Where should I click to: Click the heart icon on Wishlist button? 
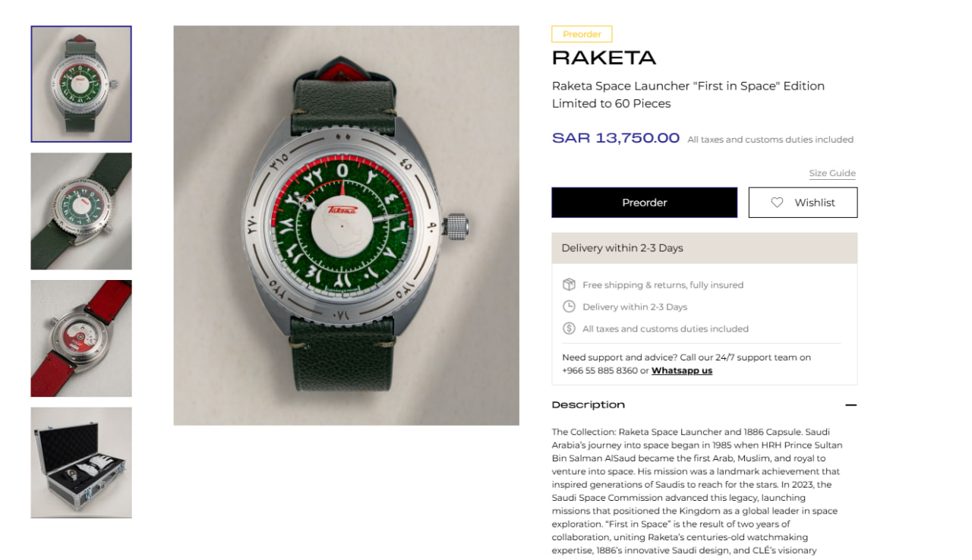[x=777, y=203]
